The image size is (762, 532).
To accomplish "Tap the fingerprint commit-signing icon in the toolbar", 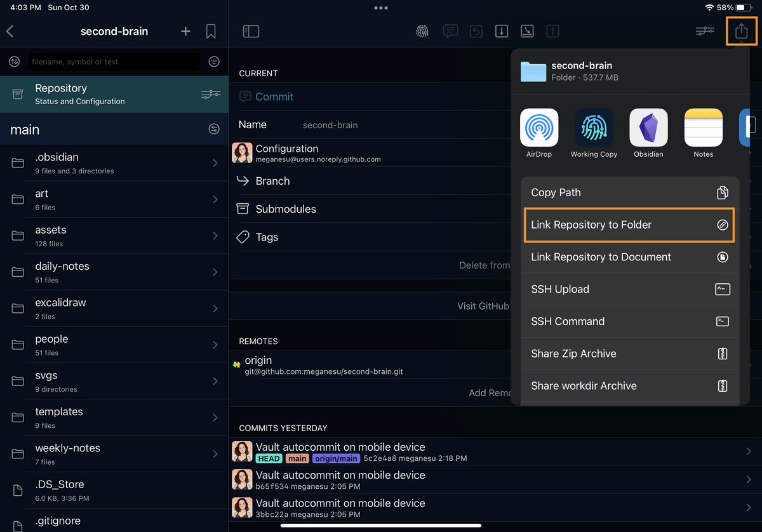I will click(x=422, y=30).
